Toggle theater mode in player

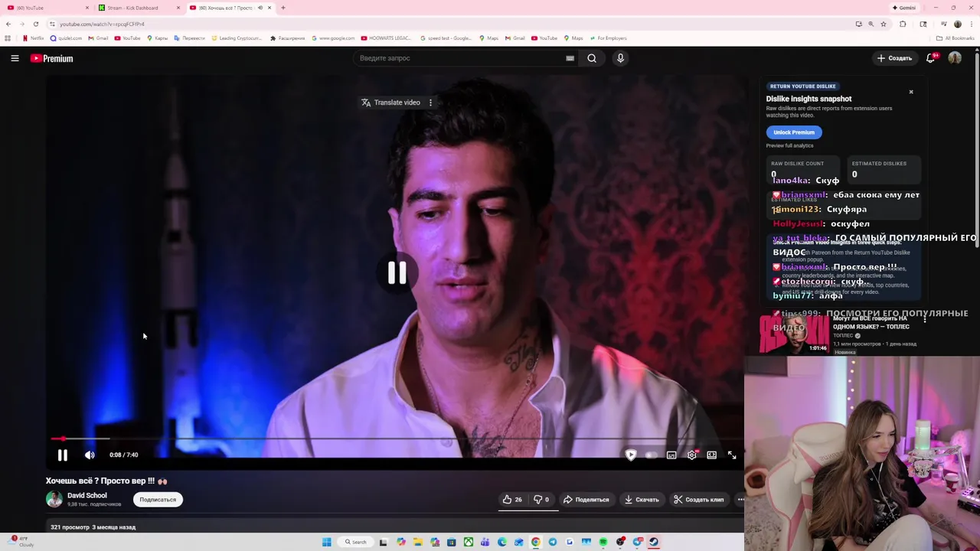coord(712,455)
